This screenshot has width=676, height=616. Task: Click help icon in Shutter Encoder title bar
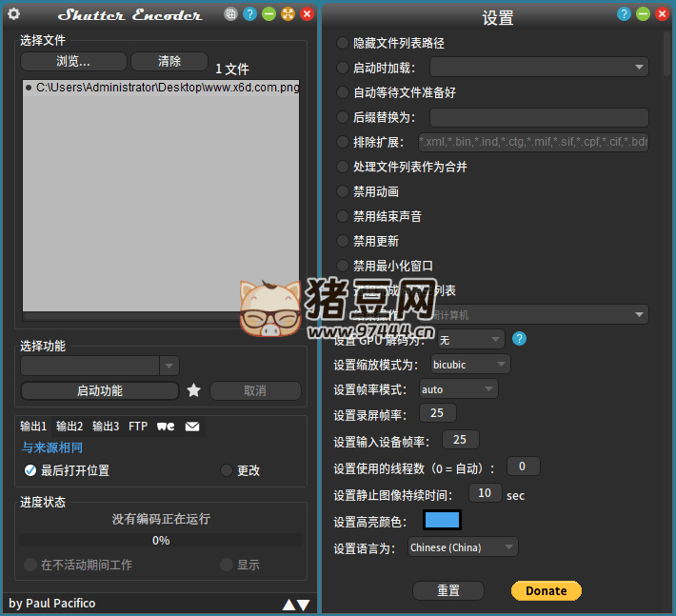249,14
